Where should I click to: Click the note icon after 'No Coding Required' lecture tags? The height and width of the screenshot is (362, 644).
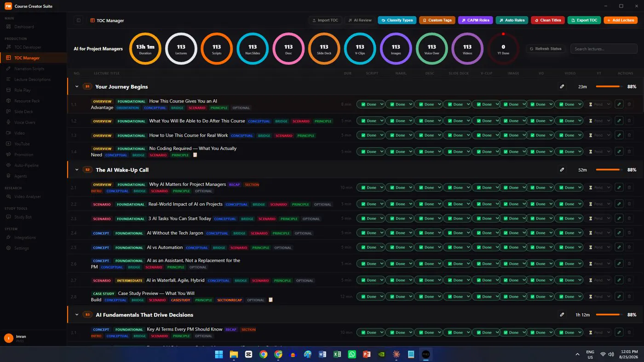tap(195, 155)
